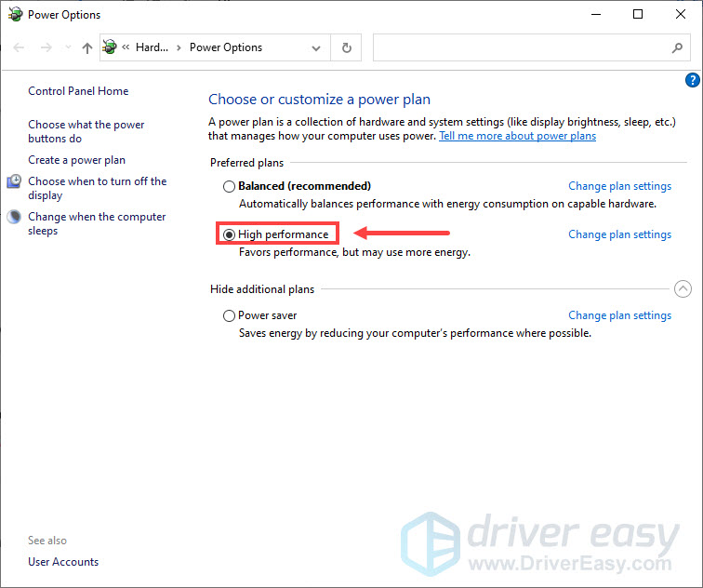Open the address bar history dropdown
The width and height of the screenshot is (703, 588).
point(317,47)
